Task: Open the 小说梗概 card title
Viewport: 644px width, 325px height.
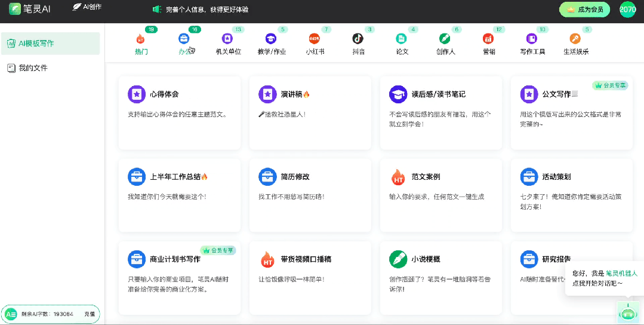Action: [x=426, y=259]
